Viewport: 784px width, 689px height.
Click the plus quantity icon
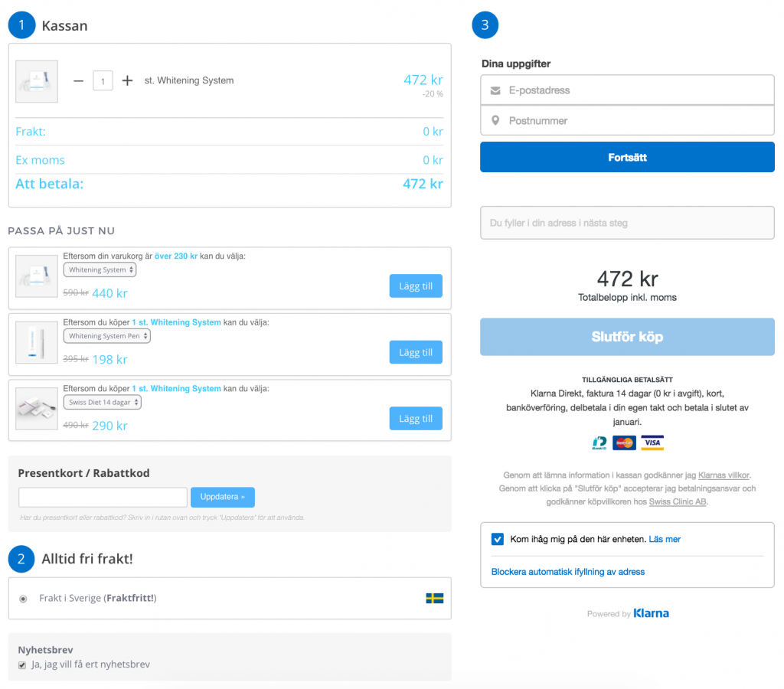tap(127, 80)
